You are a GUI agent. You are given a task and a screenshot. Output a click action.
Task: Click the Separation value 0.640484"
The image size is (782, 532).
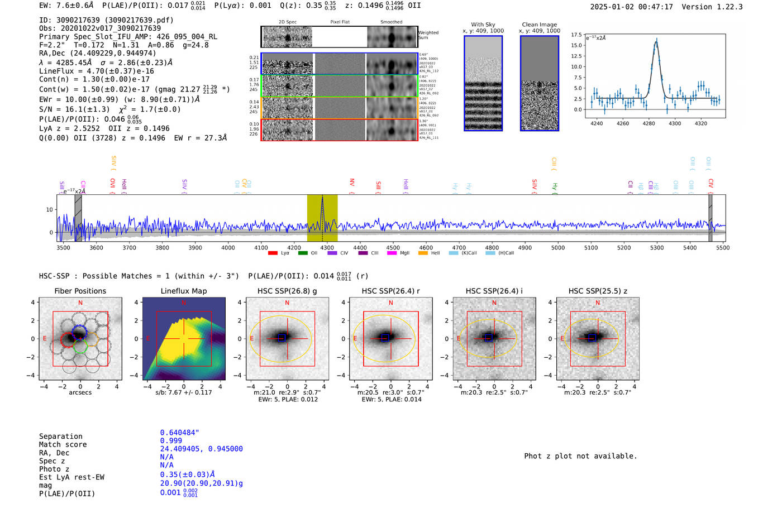(180, 433)
